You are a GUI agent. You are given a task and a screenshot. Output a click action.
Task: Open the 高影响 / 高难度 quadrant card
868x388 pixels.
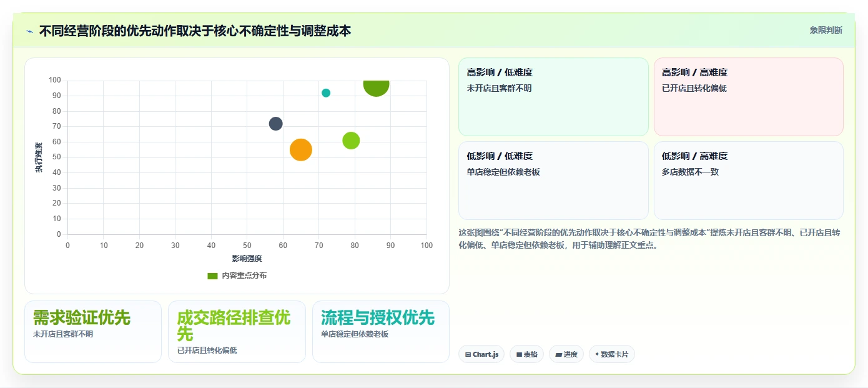(749, 97)
